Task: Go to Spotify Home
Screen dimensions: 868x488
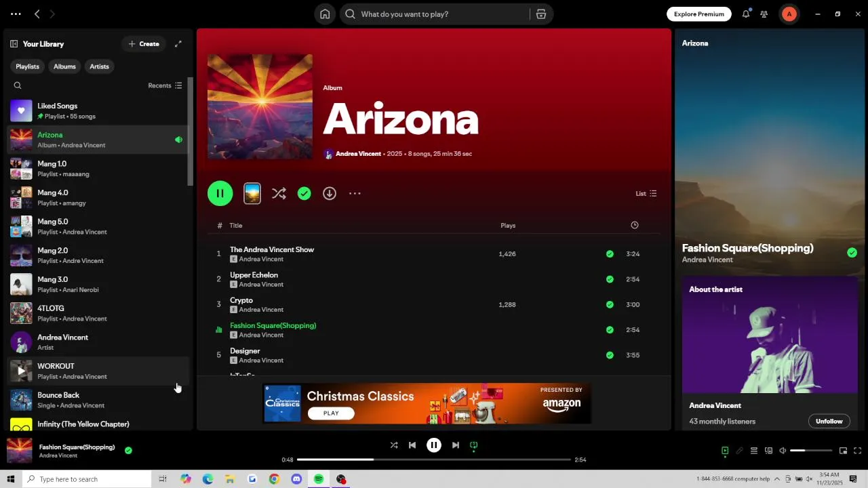Action: (x=325, y=14)
